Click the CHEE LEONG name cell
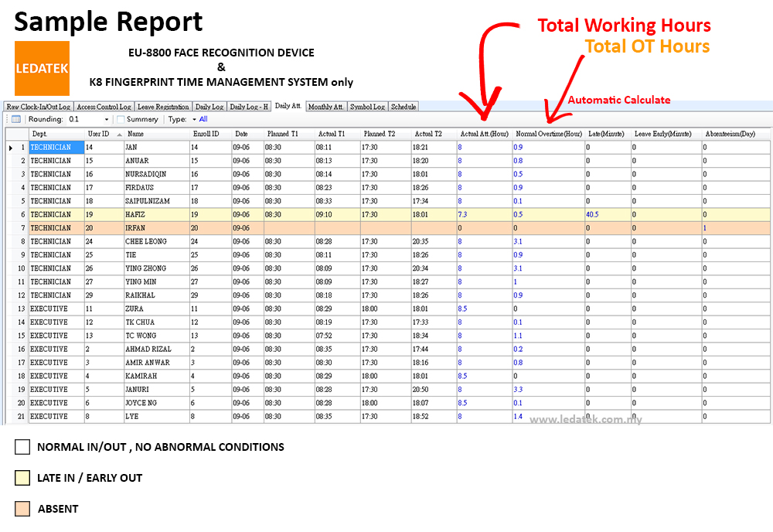 [157, 241]
